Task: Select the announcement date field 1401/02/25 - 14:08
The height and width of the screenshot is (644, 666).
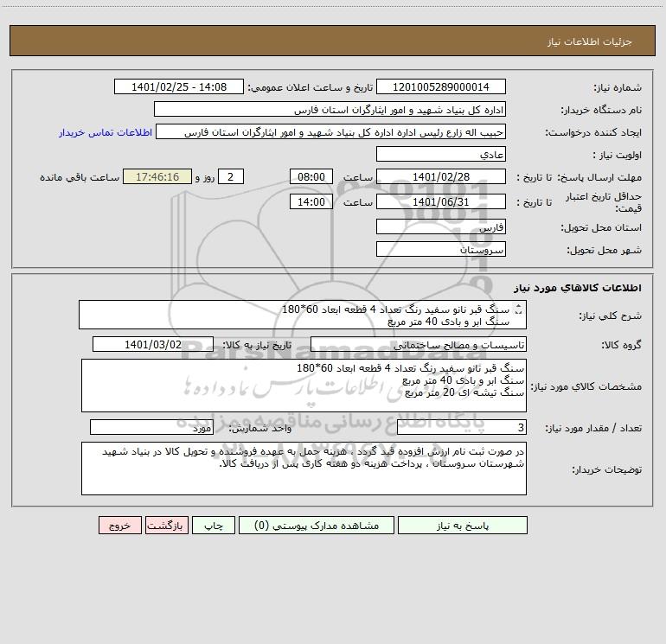Action: coord(179,87)
